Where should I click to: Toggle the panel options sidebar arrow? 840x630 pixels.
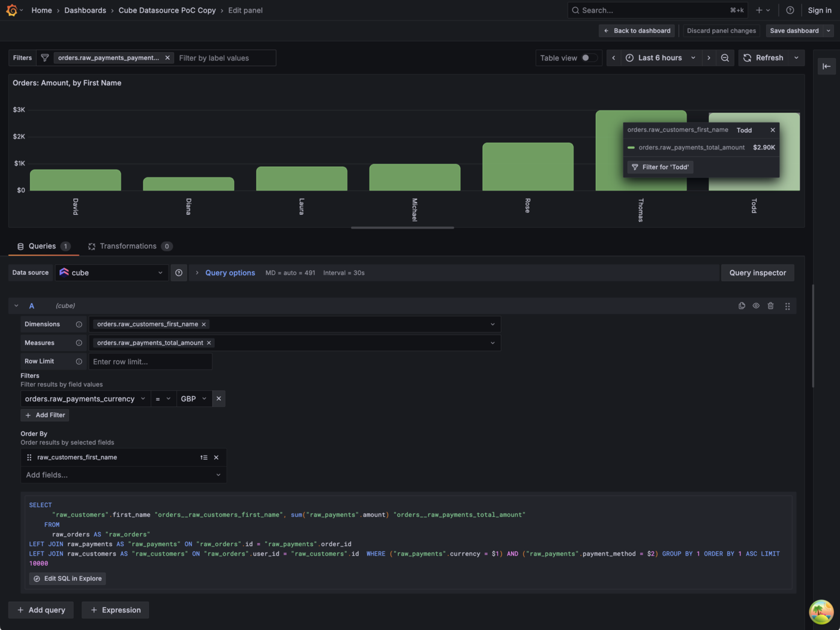tap(827, 67)
